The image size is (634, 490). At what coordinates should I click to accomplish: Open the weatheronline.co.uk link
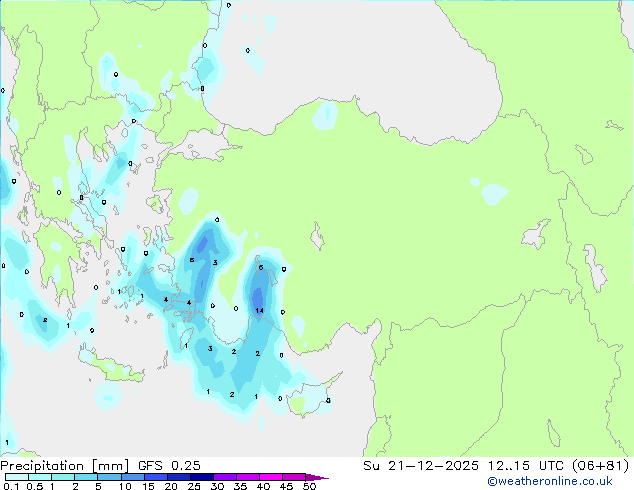click(x=550, y=481)
